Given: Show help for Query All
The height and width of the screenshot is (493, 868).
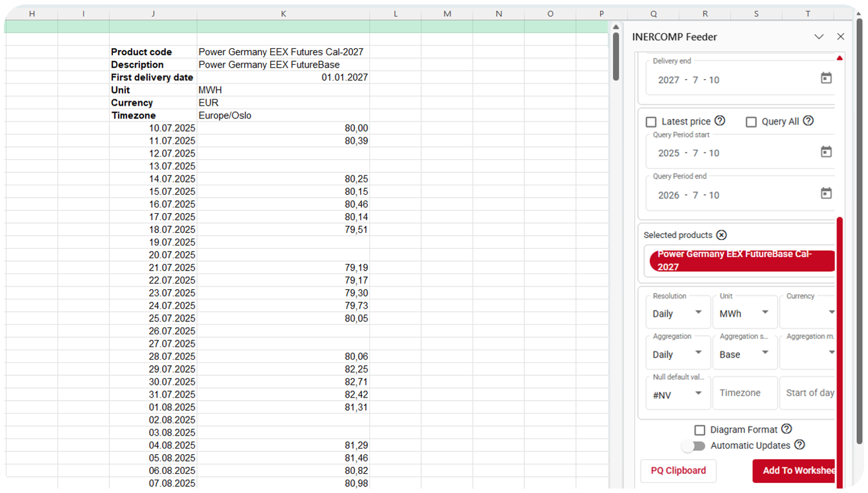Looking at the screenshot, I should (x=808, y=121).
